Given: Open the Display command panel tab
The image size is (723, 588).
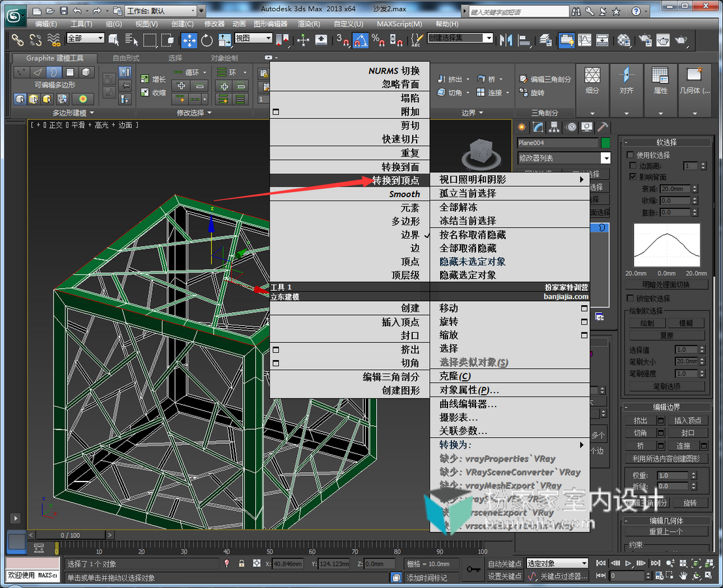Looking at the screenshot, I should point(587,127).
